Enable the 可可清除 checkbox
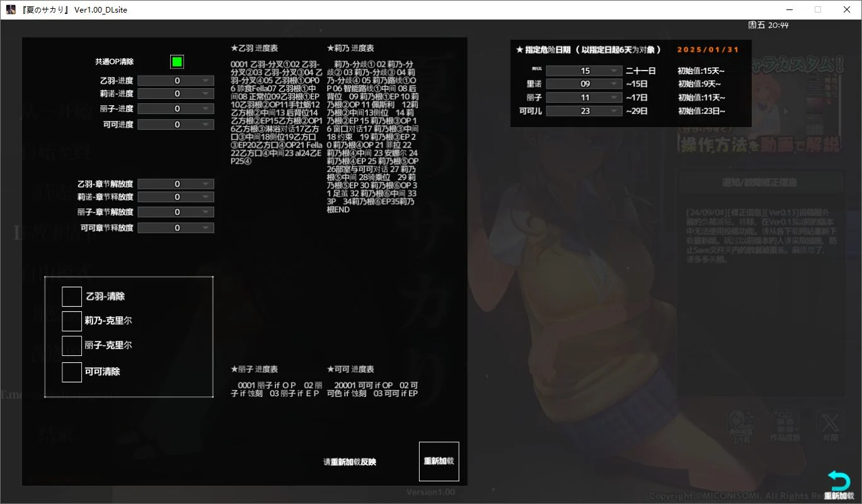Image resolution: width=862 pixels, height=504 pixels. point(71,372)
